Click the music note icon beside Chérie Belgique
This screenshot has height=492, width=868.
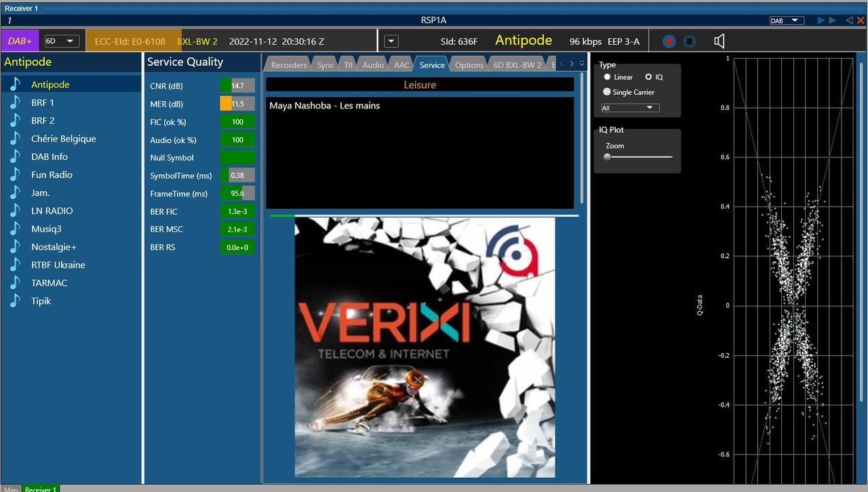coord(15,138)
